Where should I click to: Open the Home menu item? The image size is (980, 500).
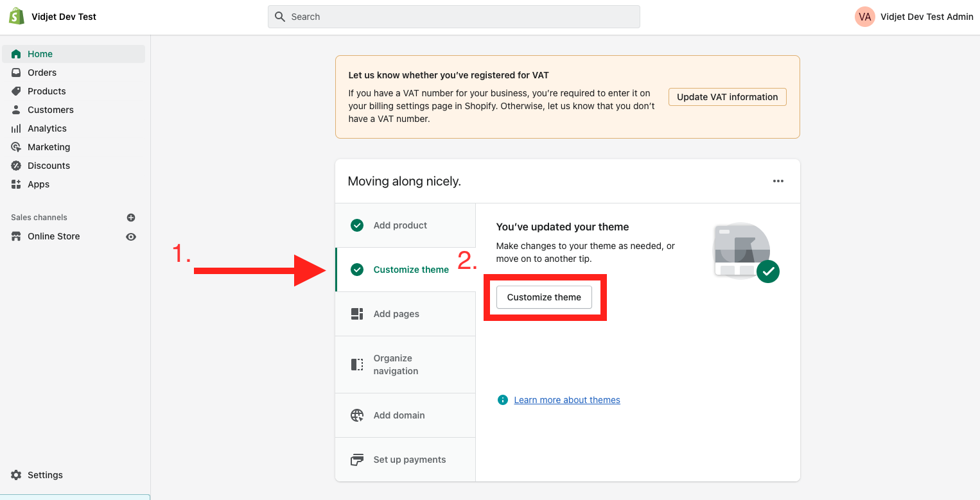[74, 54]
